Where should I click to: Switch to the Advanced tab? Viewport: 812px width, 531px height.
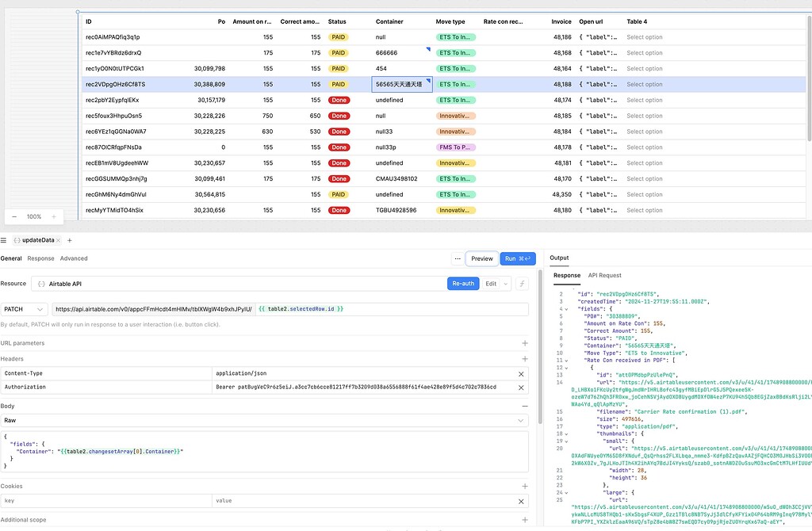[x=75, y=258]
